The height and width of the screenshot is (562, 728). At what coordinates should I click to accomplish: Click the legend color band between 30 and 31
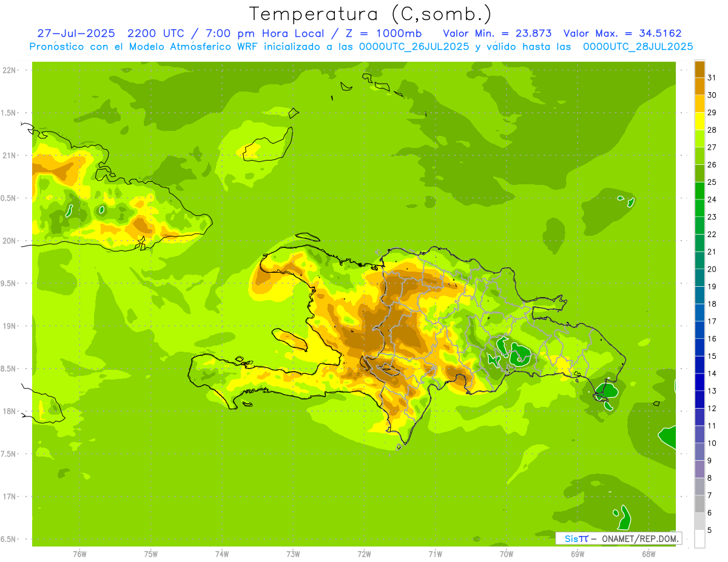click(699, 86)
